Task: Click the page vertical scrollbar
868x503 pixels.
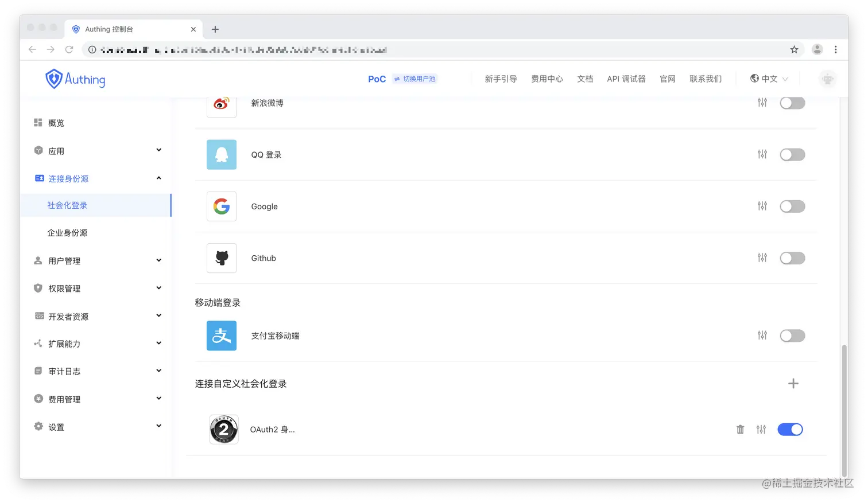Action: [x=844, y=411]
